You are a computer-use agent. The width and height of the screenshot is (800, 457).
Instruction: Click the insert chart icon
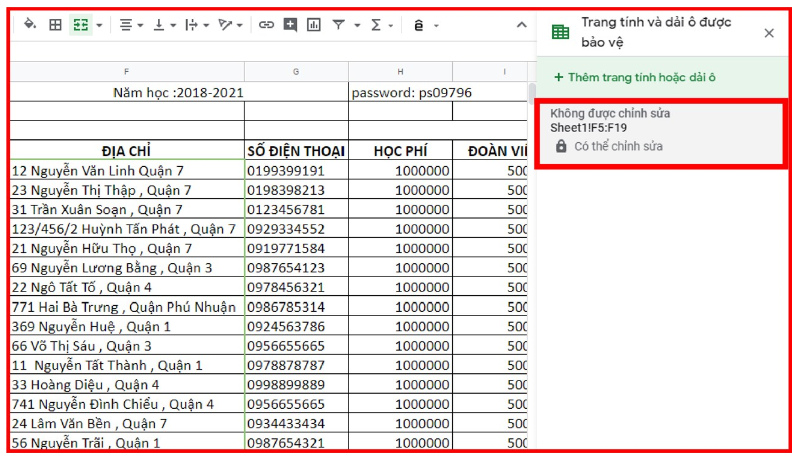pos(314,25)
